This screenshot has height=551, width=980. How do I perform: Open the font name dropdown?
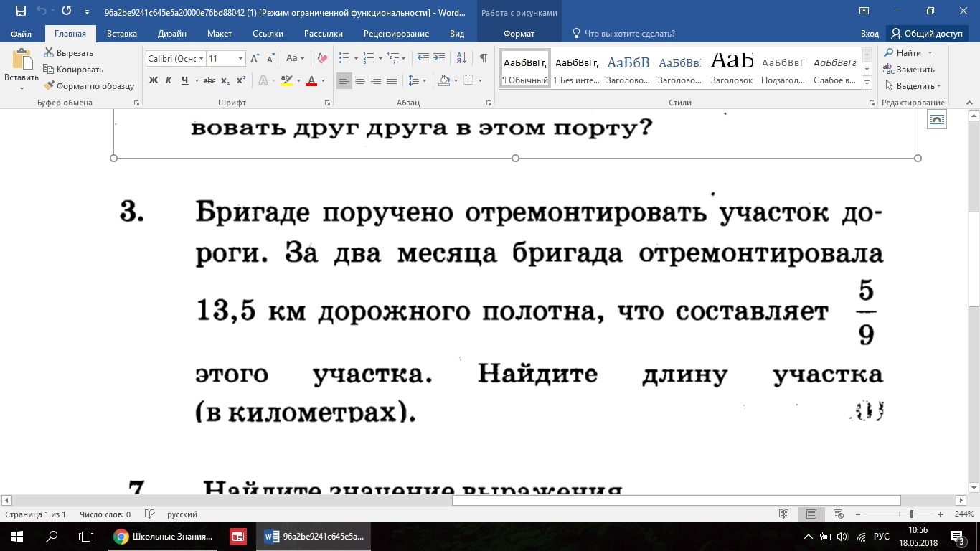pyautogui.click(x=202, y=59)
